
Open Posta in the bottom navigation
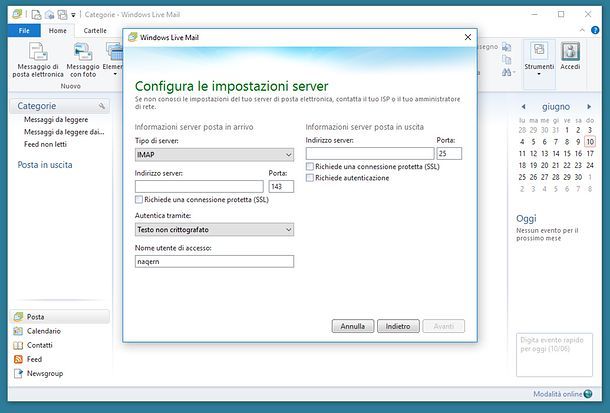click(60, 317)
